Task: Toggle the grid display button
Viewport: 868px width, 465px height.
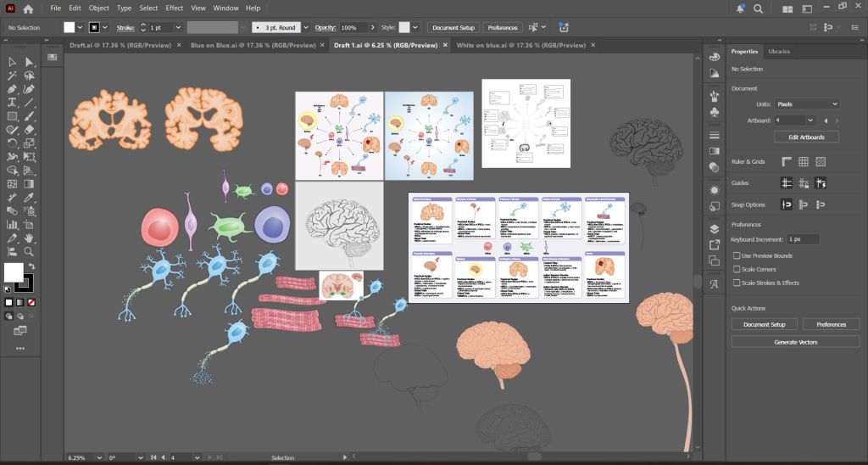Action: tap(804, 162)
